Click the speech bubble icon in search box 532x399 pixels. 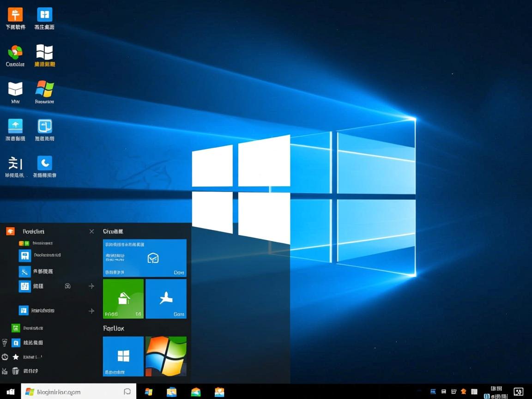click(127, 392)
